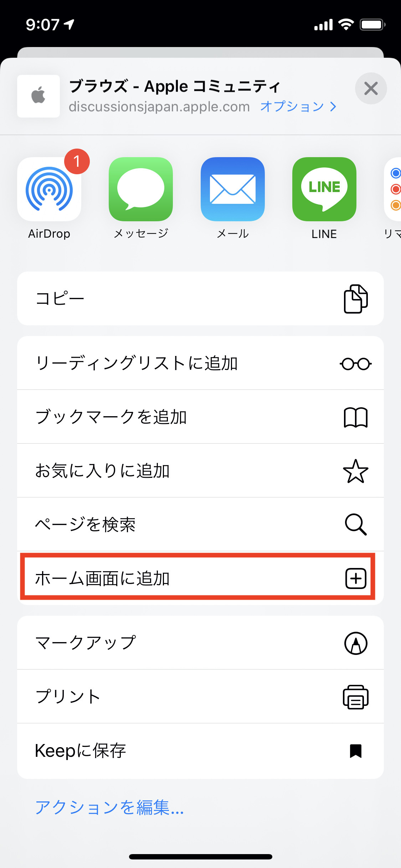This screenshot has height=868, width=401.
Task: Tap the copy documents icon
Action: click(355, 299)
